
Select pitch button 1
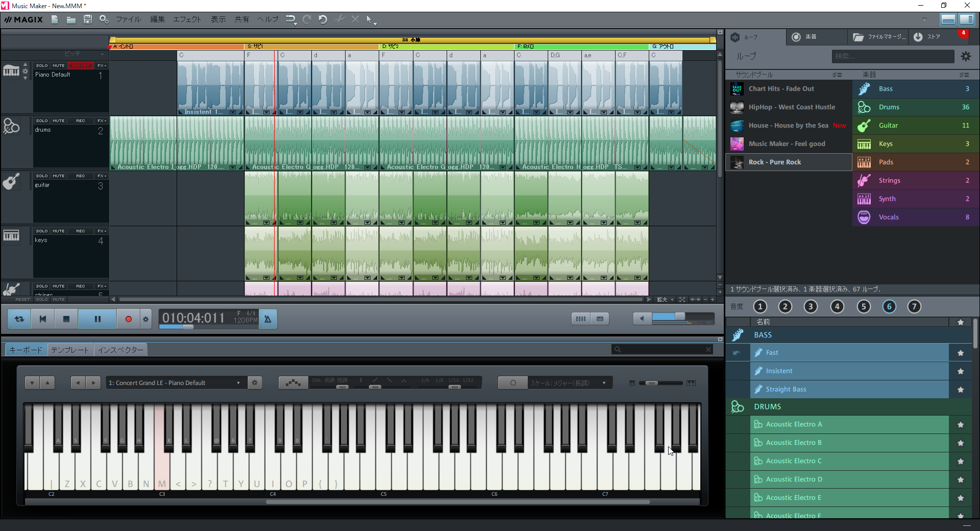coord(760,307)
